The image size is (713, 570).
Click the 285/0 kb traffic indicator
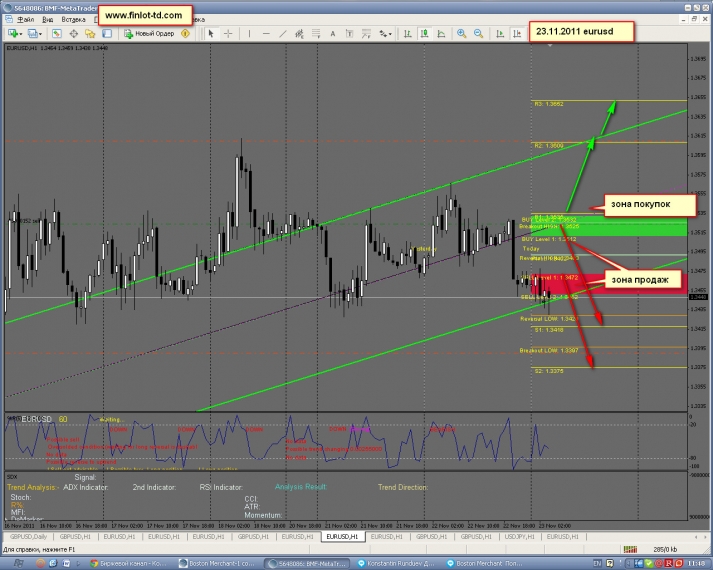click(665, 549)
